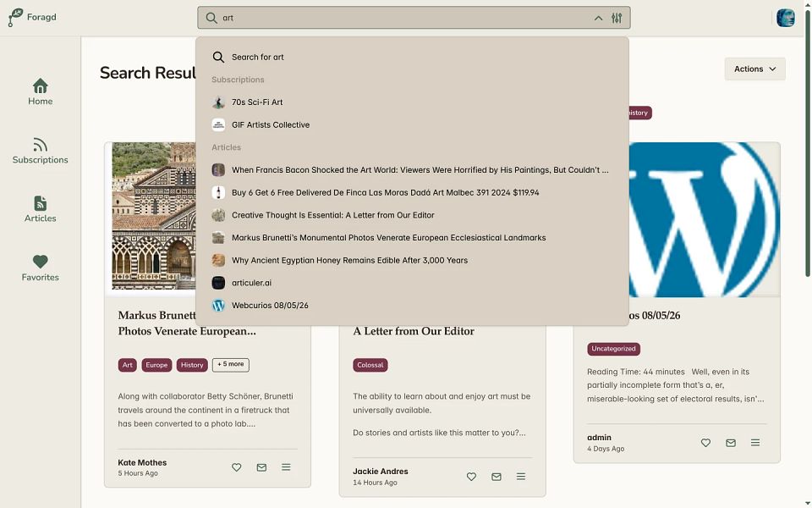The height and width of the screenshot is (508, 812).
Task: Favorite the admin Webcurios article
Action: (705, 443)
